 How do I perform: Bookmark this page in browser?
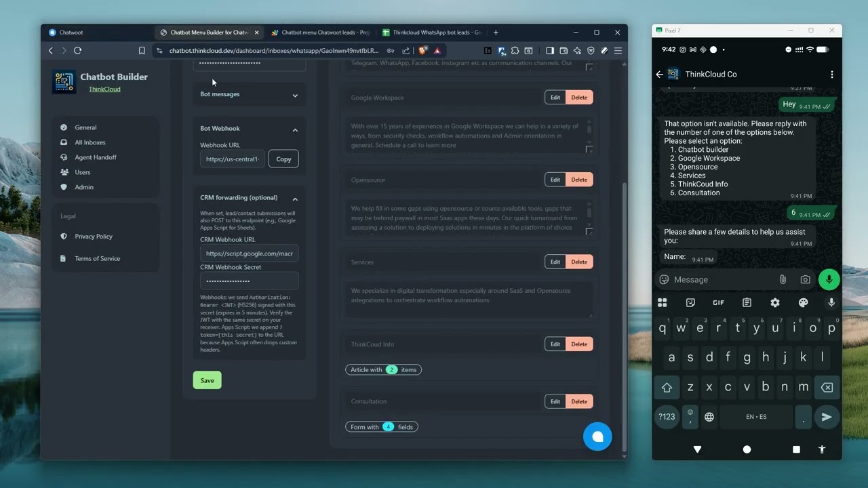point(142,51)
